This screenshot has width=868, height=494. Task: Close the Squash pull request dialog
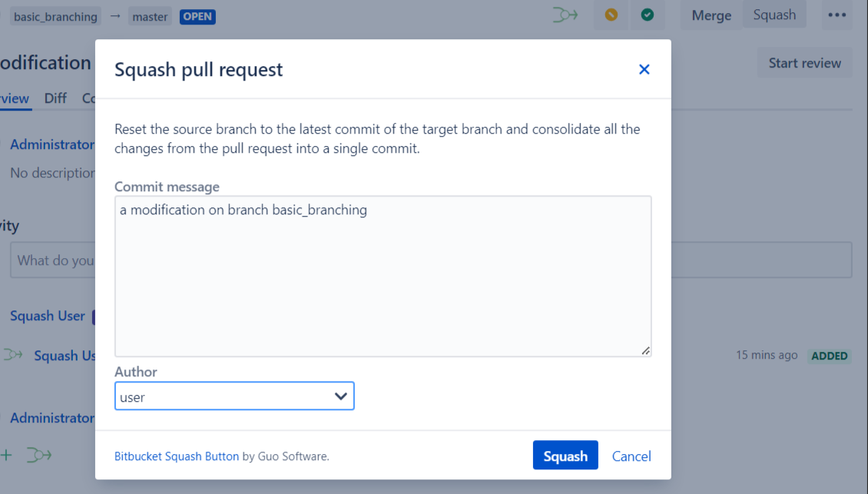[644, 69]
